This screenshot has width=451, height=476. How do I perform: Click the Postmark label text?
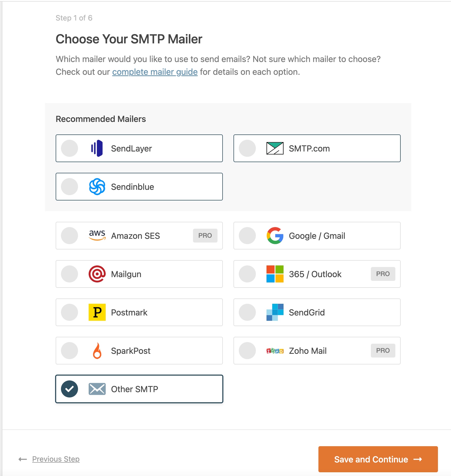pyautogui.click(x=129, y=313)
